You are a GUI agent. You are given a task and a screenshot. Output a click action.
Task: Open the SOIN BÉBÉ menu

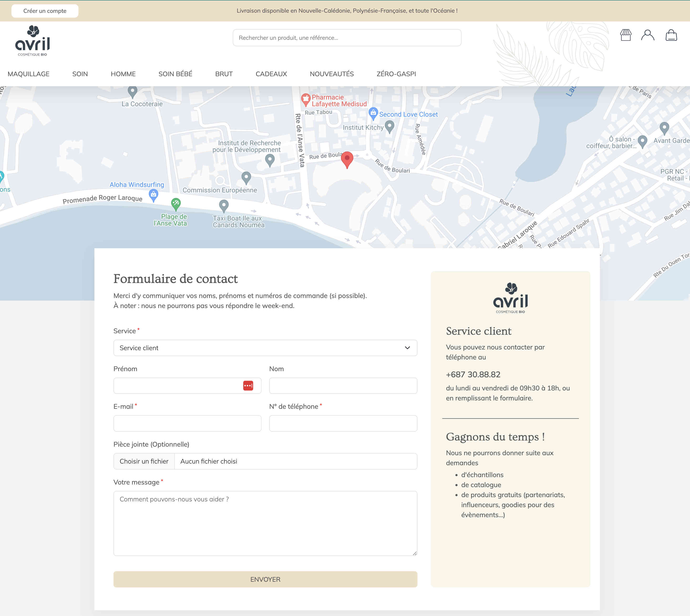click(x=175, y=74)
